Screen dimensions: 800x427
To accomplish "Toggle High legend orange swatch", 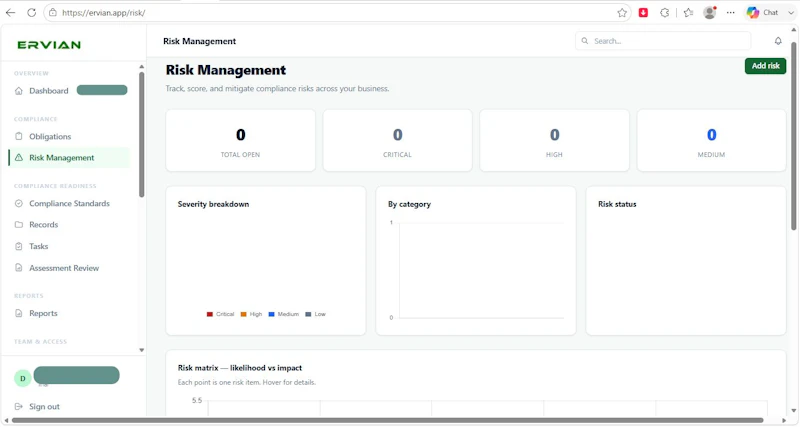I will click(243, 314).
